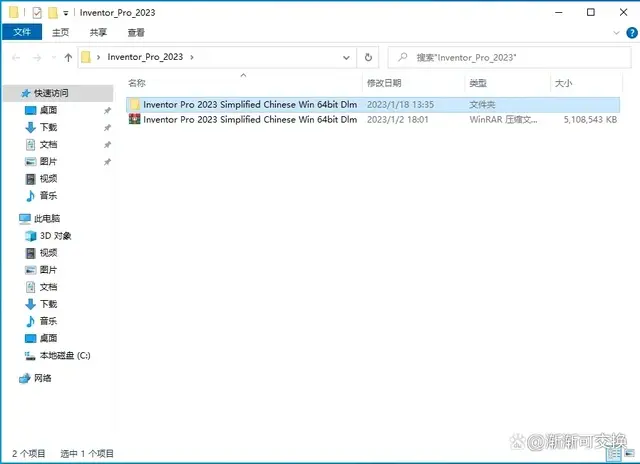Open 音乐 under 此电脑

click(48, 321)
